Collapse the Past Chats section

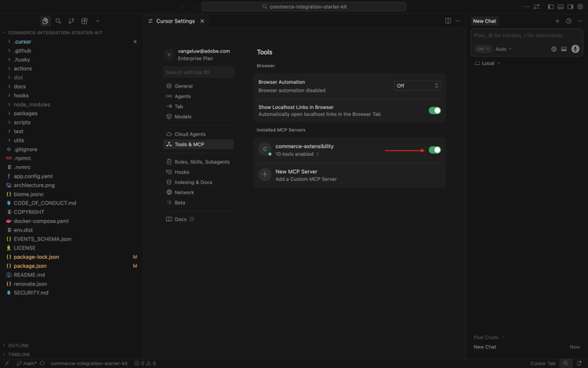pyautogui.click(x=488, y=337)
